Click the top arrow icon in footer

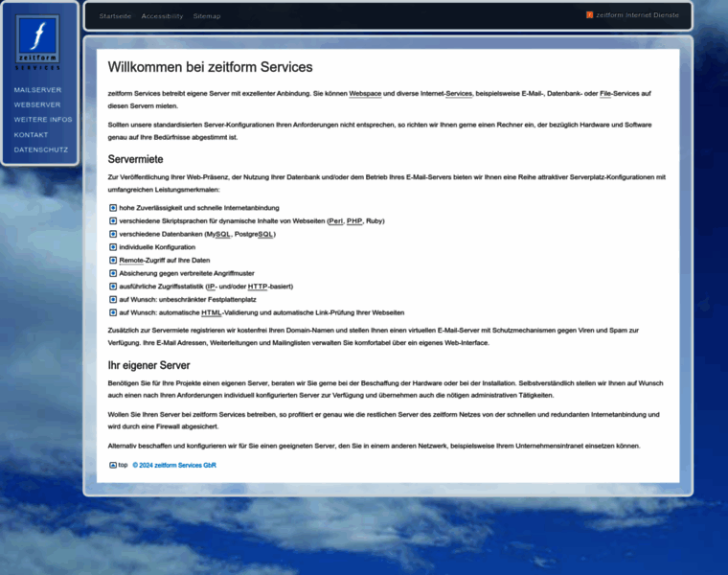click(x=113, y=465)
